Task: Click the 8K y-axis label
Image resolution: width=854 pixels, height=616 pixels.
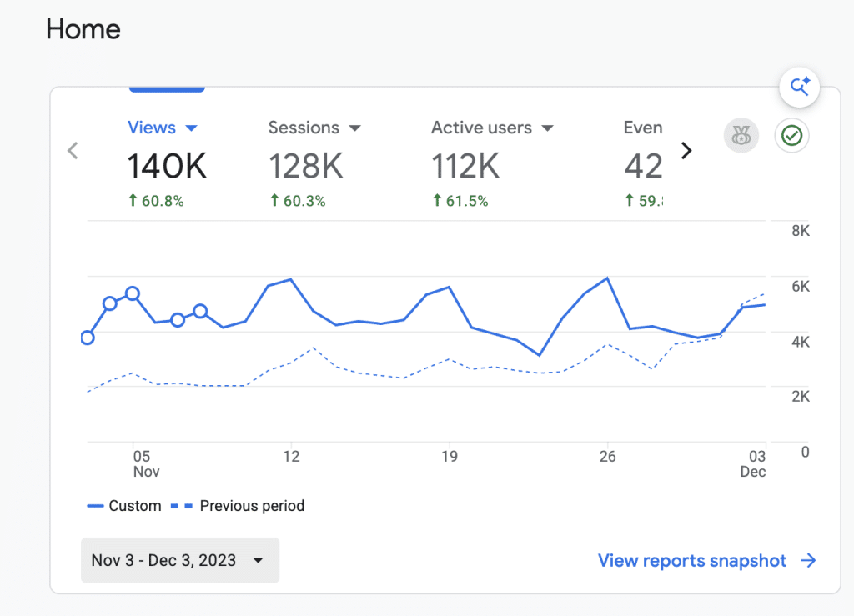Action: point(801,231)
